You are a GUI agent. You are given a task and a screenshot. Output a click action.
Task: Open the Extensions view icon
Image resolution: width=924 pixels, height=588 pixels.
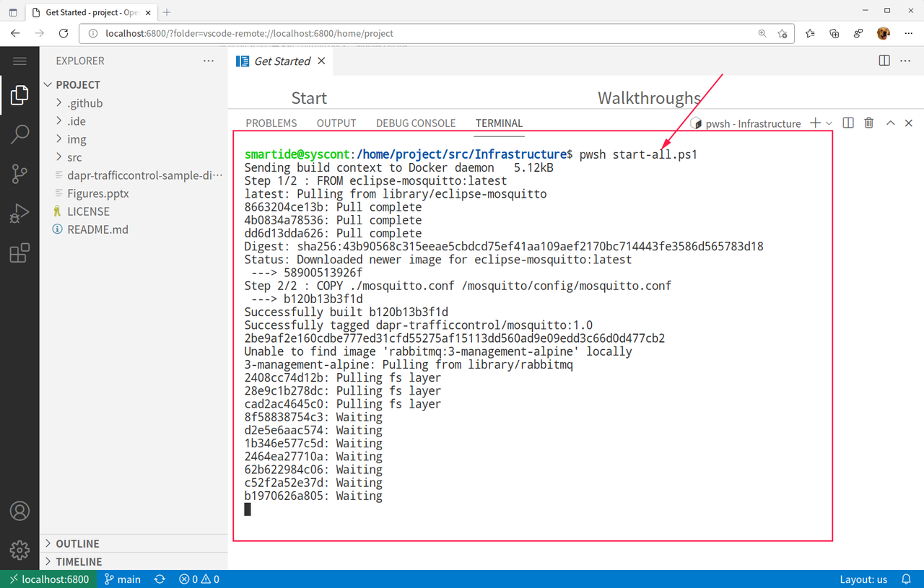pos(19,253)
